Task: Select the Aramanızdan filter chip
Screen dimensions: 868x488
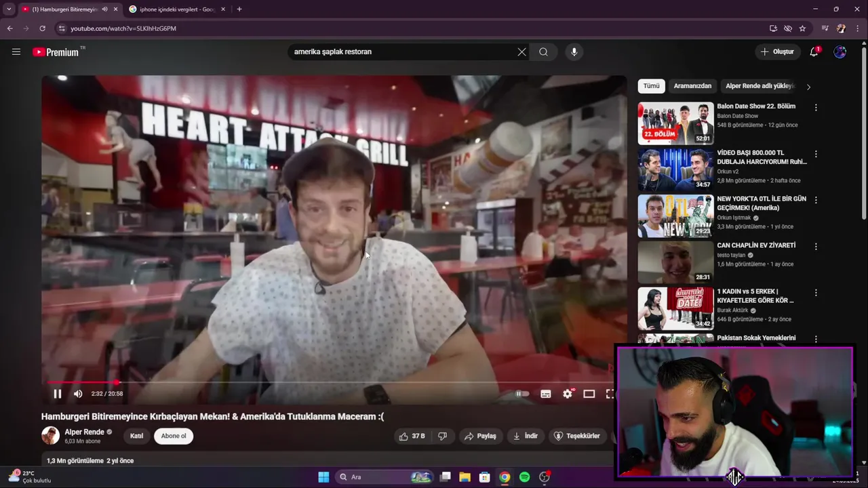Action: pos(692,86)
